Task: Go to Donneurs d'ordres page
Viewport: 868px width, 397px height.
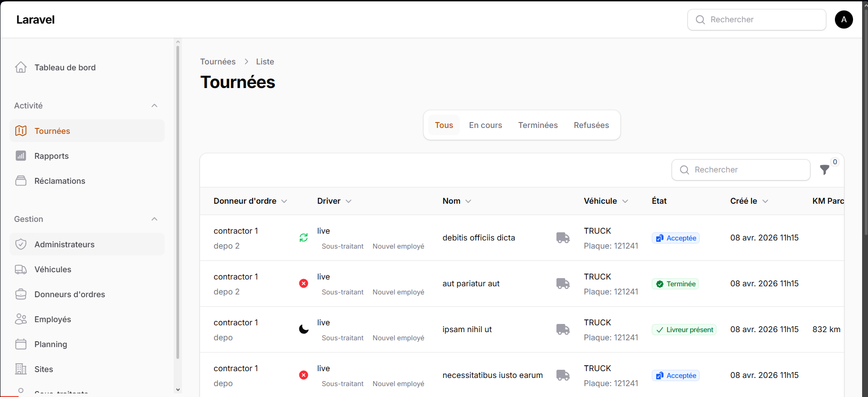Action: pyautogui.click(x=87, y=294)
